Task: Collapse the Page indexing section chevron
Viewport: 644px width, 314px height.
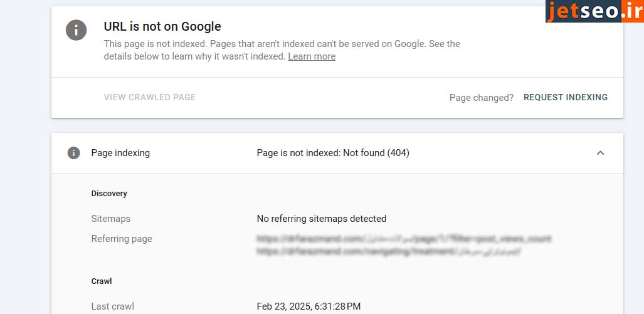Action: (600, 153)
